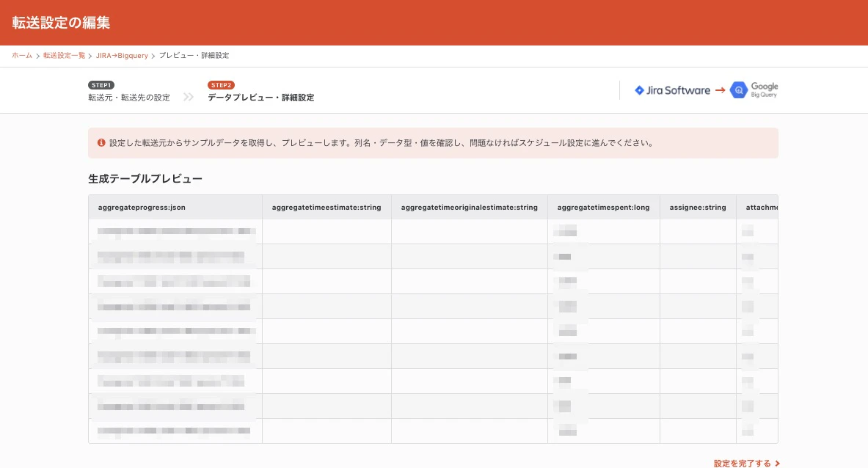Screen dimensions: 868x468
Task: Click the Google BigQuery logo icon
Action: [738, 89]
